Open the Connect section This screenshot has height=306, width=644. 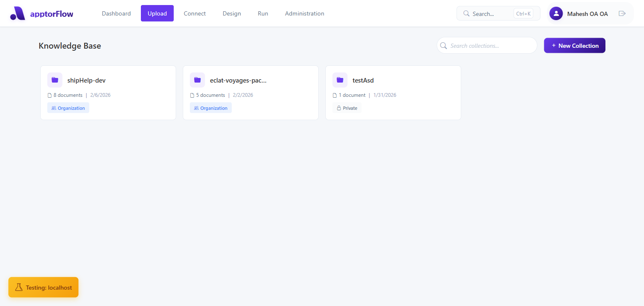coord(195,13)
